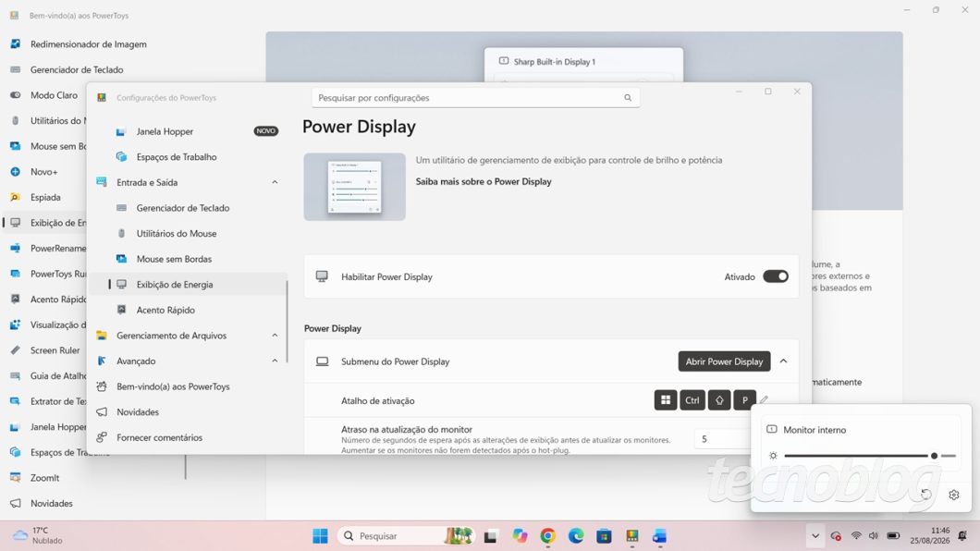Select Exibição de Energia in settings sidebar
This screenshot has width=980, height=551.
tap(188, 284)
